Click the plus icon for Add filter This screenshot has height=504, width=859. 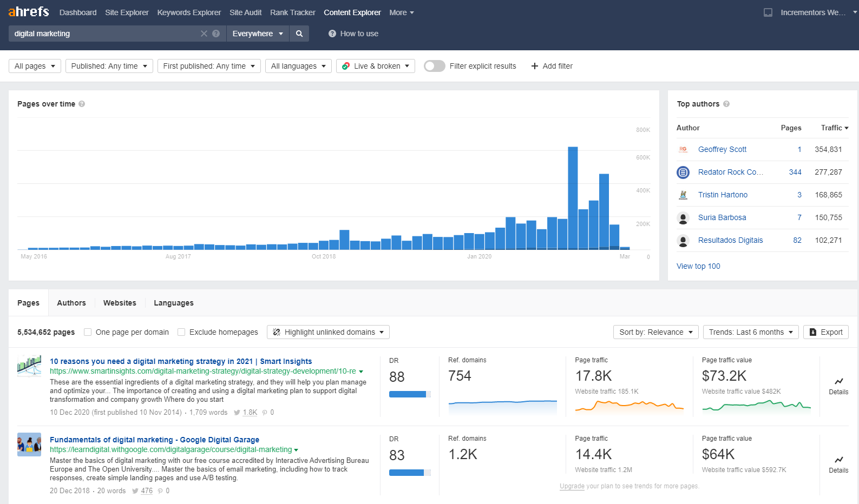click(x=535, y=66)
